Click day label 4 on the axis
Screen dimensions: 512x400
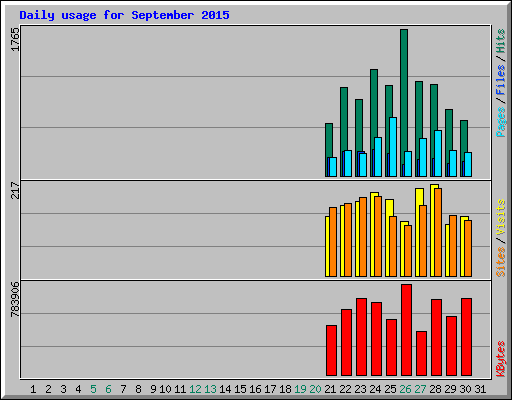[x=78, y=389]
